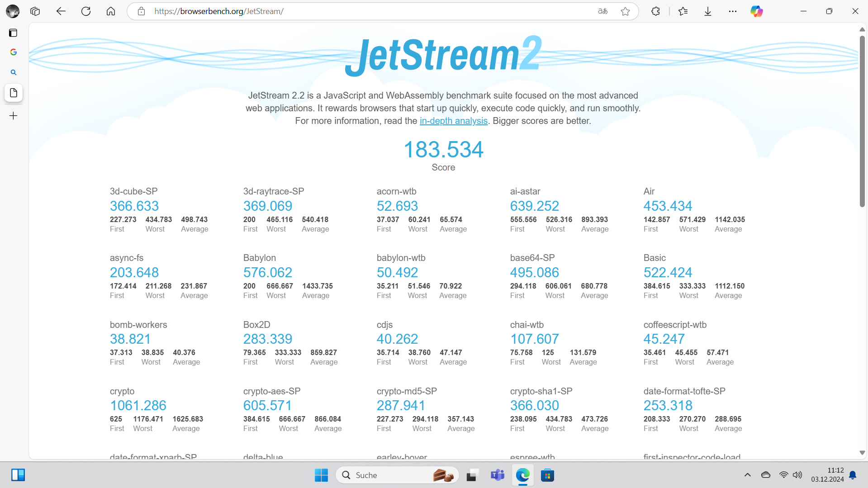
Task: Click the JetStream2 logo
Action: [x=443, y=55]
